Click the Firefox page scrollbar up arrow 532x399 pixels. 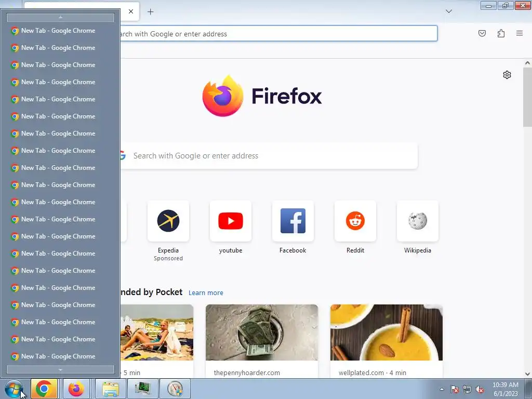[x=527, y=63]
